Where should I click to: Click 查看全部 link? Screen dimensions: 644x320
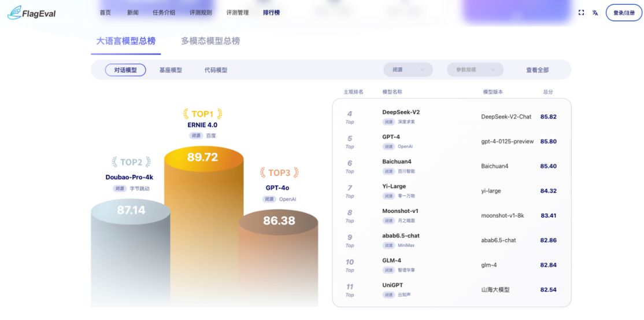tap(537, 70)
